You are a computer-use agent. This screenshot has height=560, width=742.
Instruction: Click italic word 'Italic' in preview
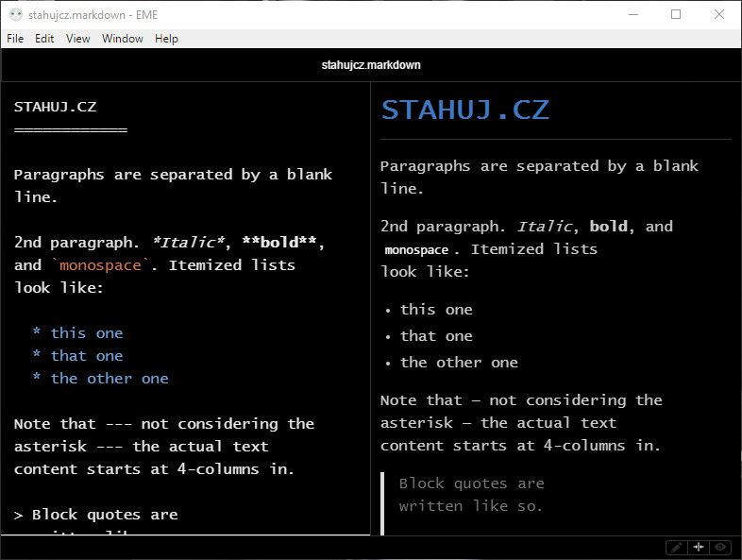click(544, 227)
